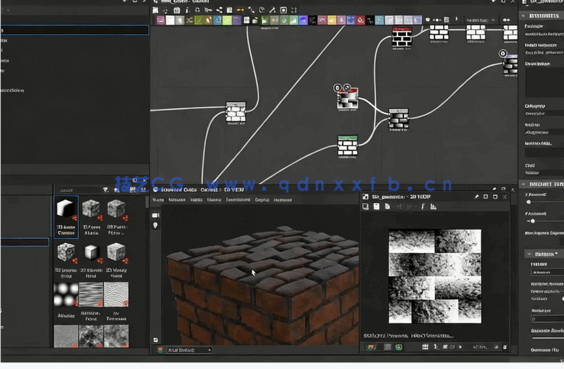Image resolution: width=564 pixels, height=369 pixels.
Task: Collapse the second section header in the properties panel
Action: click(523, 184)
